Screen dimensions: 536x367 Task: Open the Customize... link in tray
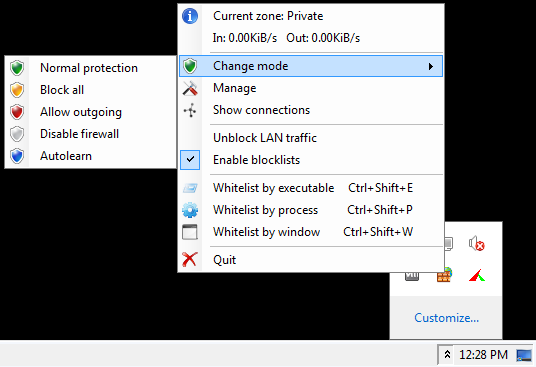[x=446, y=318]
